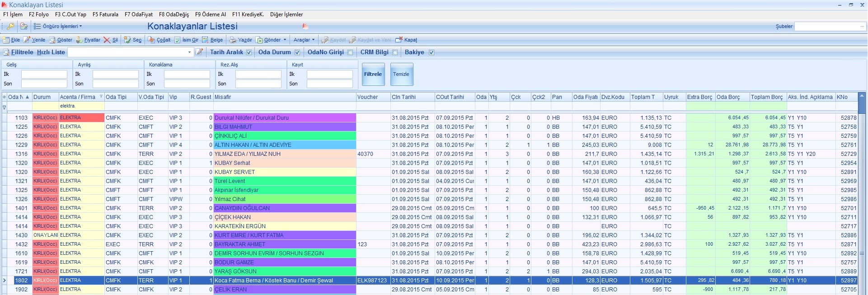The width and height of the screenshot is (868, 295).
Task: Open the F2 Folyo menu
Action: [38, 14]
